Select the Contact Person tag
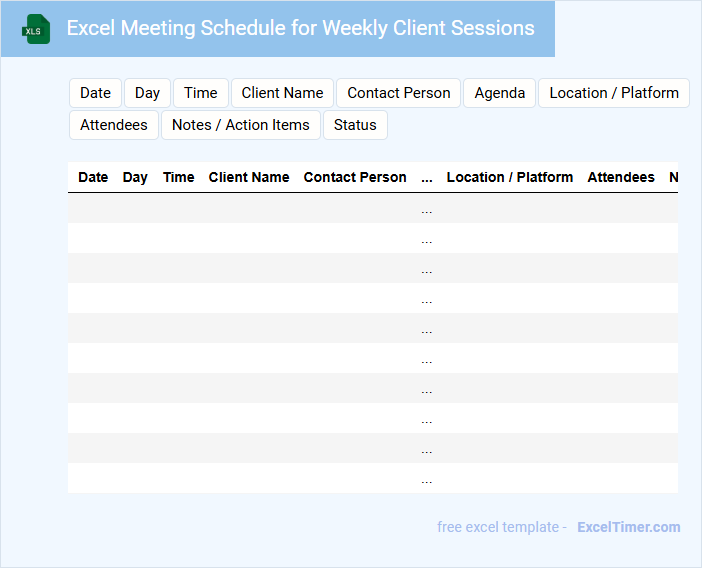 click(398, 93)
